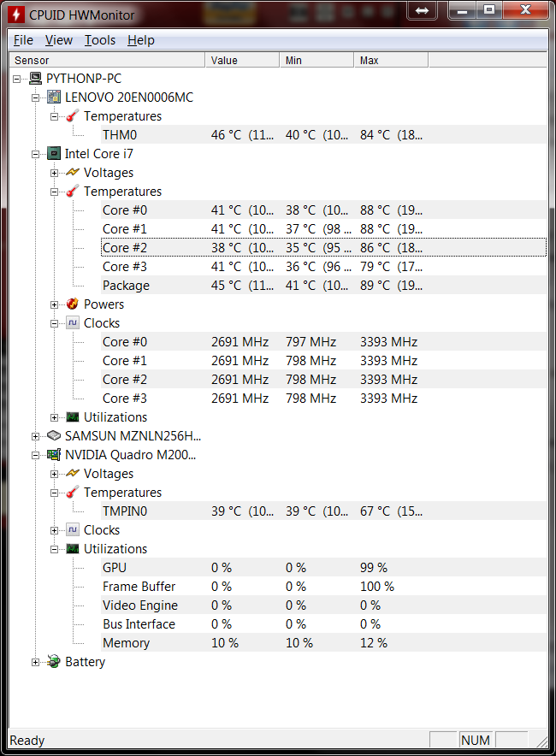Click the Powers flame icon
Image resolution: width=556 pixels, height=756 pixels.
[73, 304]
